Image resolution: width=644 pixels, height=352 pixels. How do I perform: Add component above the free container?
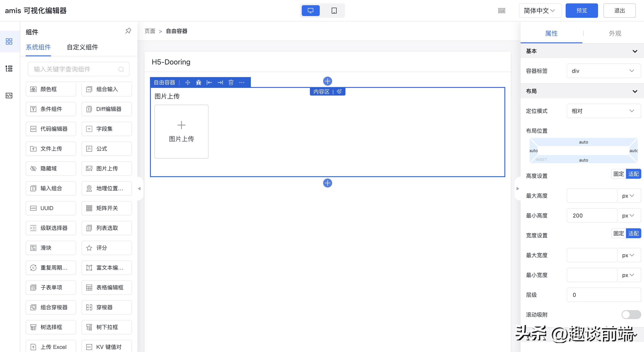click(327, 81)
